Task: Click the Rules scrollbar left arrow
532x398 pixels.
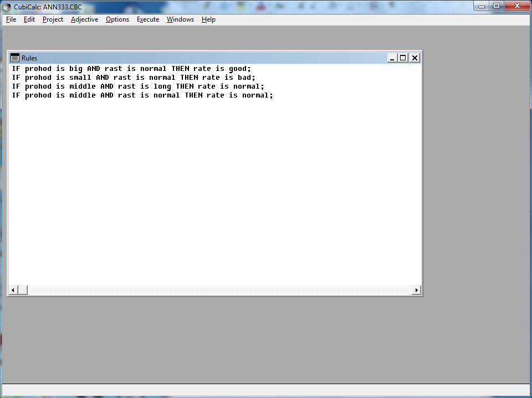Action: 13,290
